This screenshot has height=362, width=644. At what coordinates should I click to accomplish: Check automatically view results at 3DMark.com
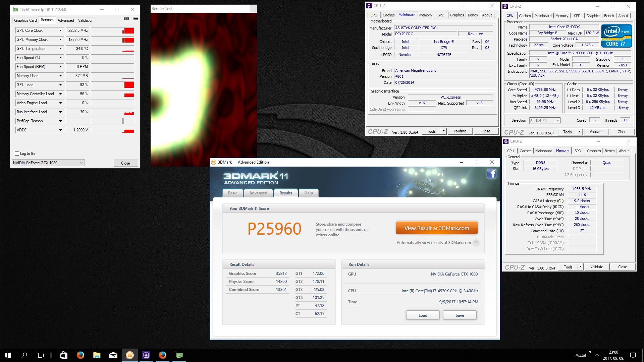(476, 243)
